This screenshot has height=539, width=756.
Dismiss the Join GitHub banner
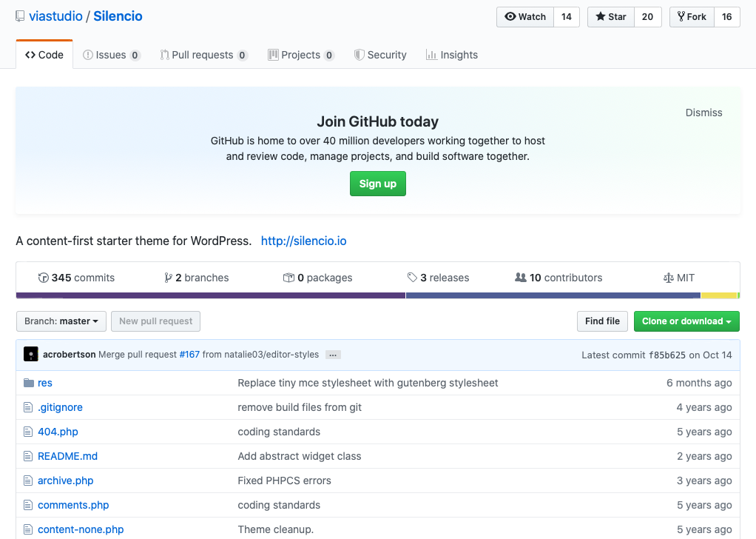(704, 113)
